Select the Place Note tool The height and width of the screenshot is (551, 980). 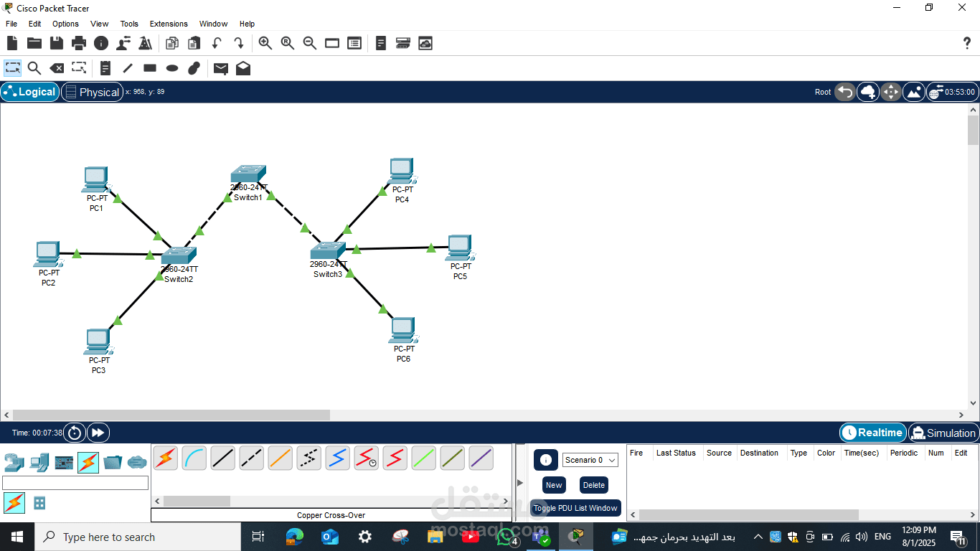coord(105,68)
